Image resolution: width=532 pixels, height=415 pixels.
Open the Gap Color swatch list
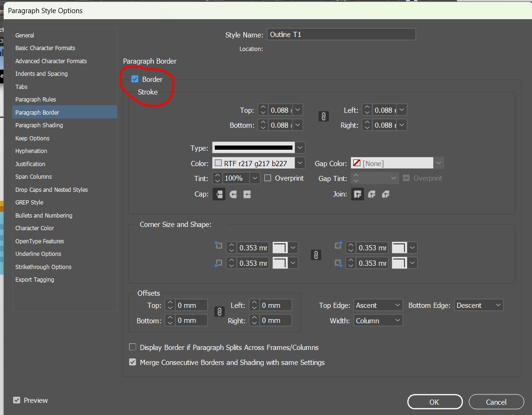[438, 163]
